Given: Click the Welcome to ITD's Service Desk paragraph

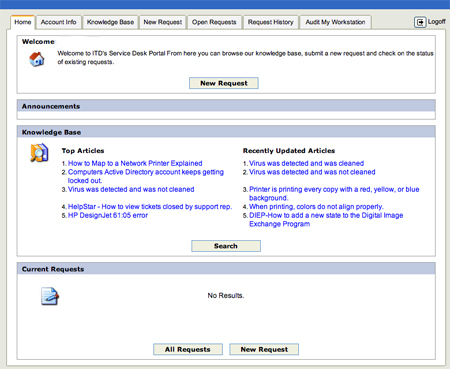Looking at the screenshot, I should pyautogui.click(x=245, y=57).
